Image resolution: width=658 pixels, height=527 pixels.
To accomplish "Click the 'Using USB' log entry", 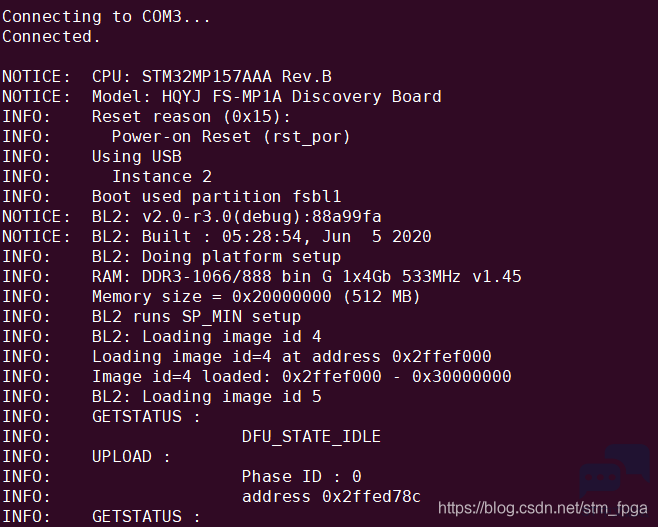I will [x=137, y=157].
